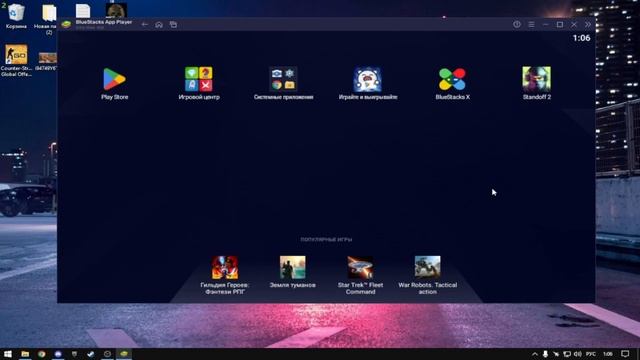Viewport: 640px width, 360px height.
Task: Go to BlueStacks home screen
Action: [x=159, y=24]
